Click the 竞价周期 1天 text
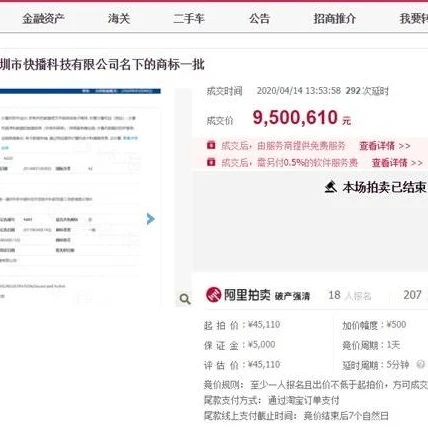428x432 pixels. 371,345
